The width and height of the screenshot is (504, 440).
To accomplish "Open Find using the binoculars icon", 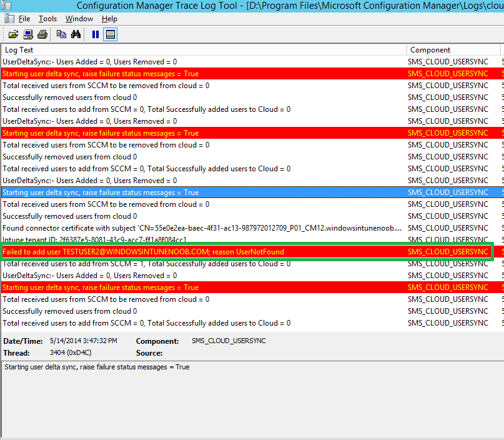I will (x=76, y=34).
